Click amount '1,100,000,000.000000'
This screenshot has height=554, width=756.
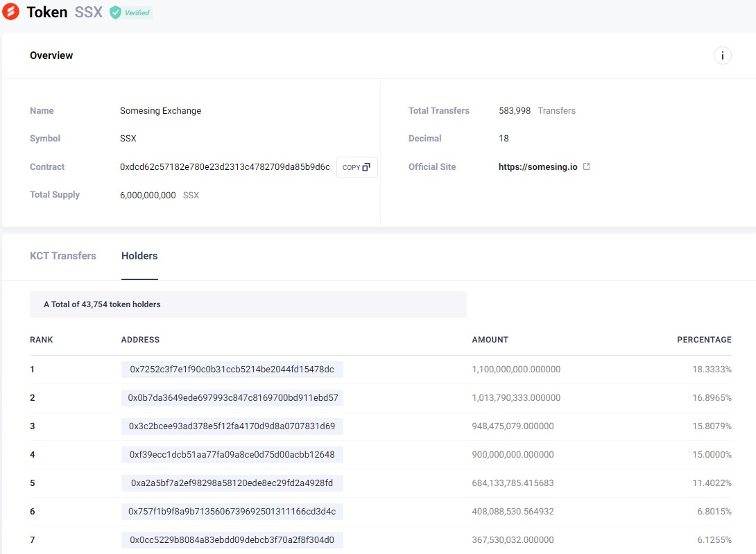coord(516,370)
